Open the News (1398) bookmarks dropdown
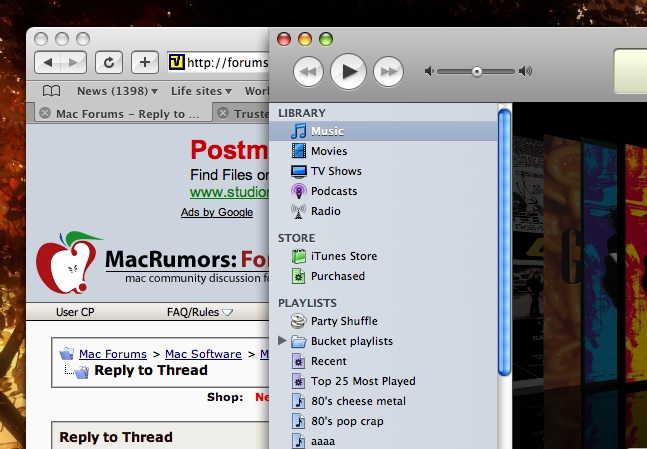 pyautogui.click(x=117, y=91)
